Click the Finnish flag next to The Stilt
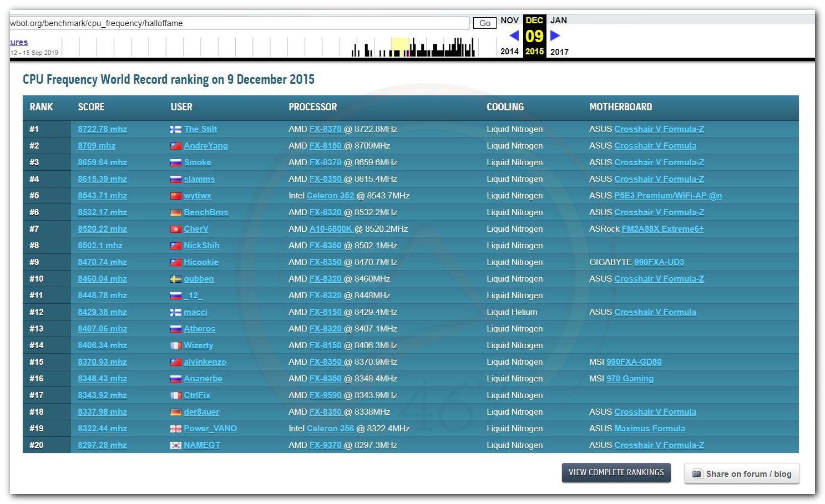 point(176,129)
